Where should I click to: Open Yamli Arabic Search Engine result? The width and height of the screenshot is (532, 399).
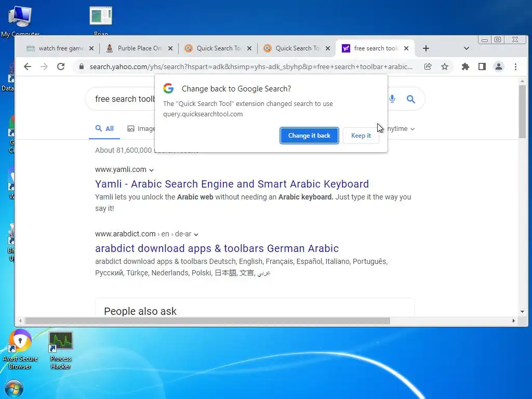(232, 184)
